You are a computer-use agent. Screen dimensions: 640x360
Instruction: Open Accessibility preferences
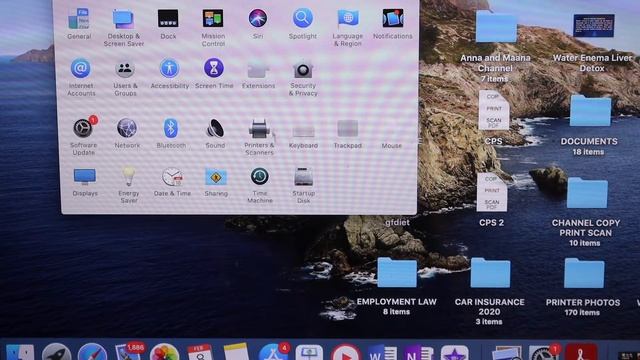169,68
